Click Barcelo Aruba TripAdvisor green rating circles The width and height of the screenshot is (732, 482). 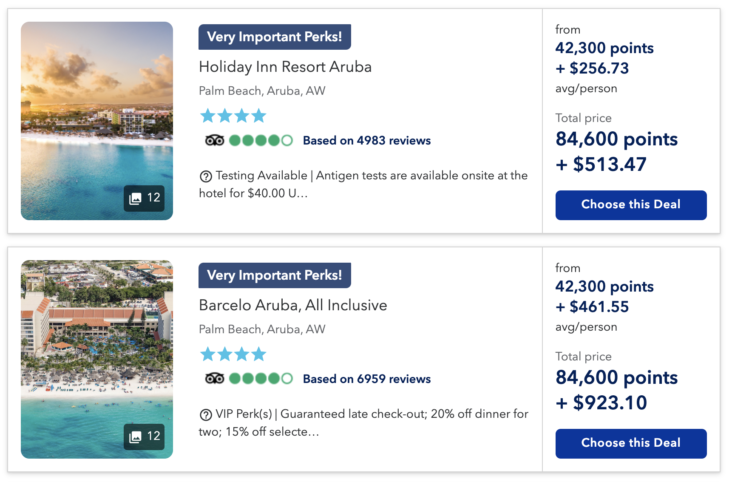261,379
